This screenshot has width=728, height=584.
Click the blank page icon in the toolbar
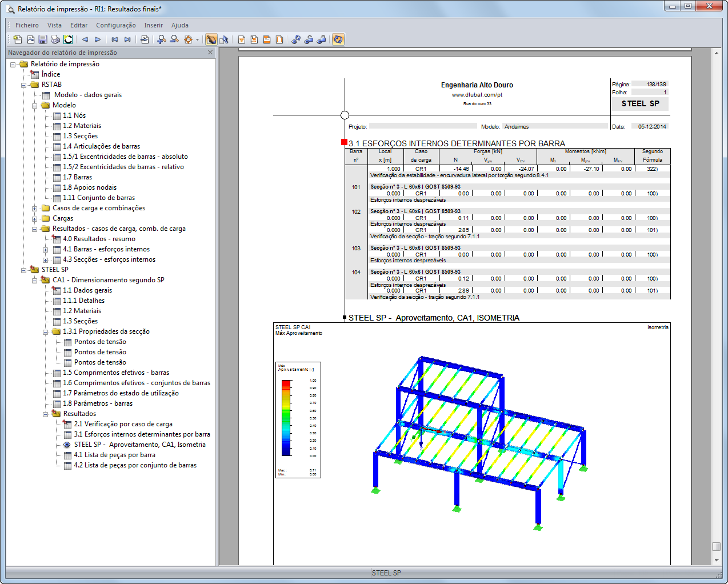pyautogui.click(x=279, y=39)
